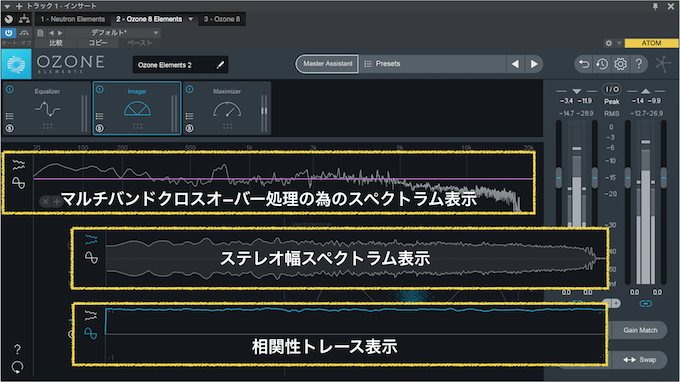This screenshot has height=382, width=680.
Task: Toggle the I/O meter button
Action: tap(612, 89)
